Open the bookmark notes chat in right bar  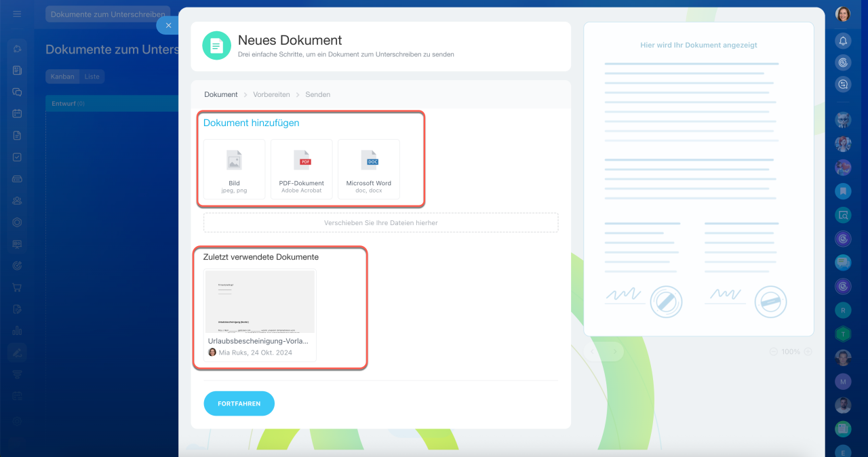point(843,191)
